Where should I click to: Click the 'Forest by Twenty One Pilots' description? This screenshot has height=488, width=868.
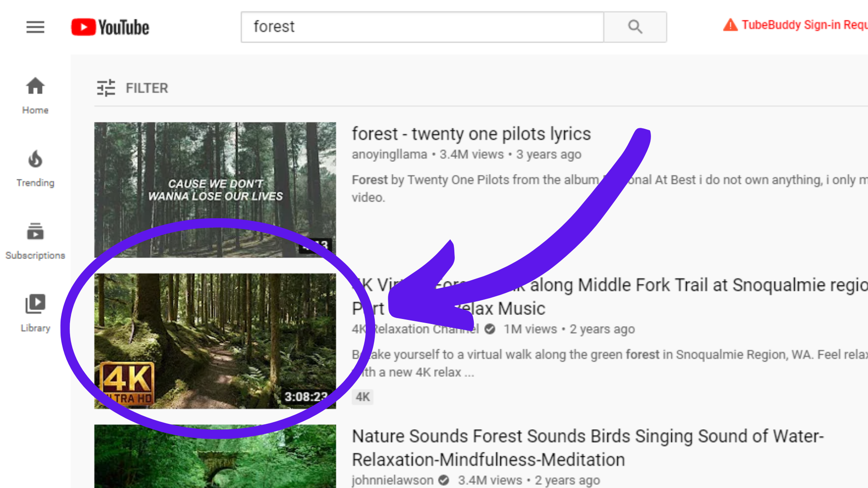[610, 188]
